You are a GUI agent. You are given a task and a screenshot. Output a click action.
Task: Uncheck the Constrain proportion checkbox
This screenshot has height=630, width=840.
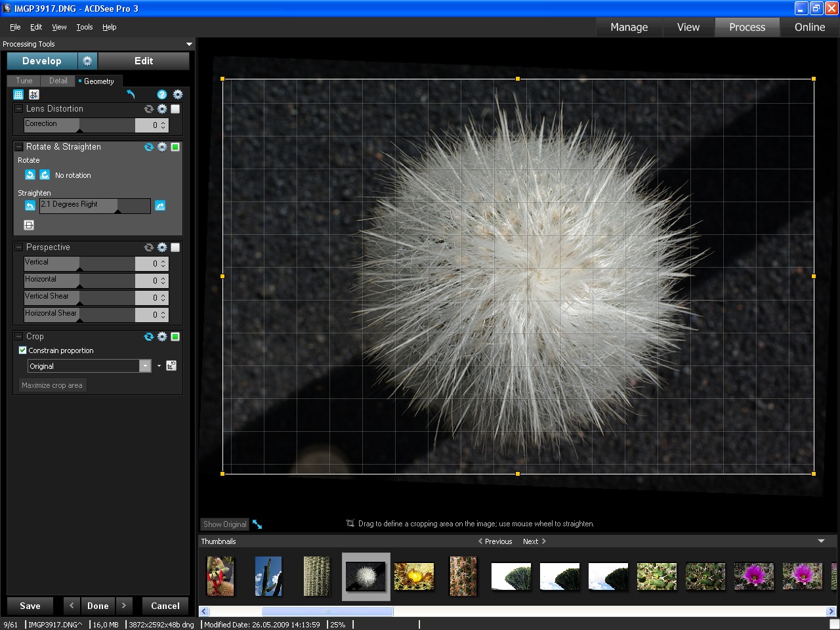[23, 350]
